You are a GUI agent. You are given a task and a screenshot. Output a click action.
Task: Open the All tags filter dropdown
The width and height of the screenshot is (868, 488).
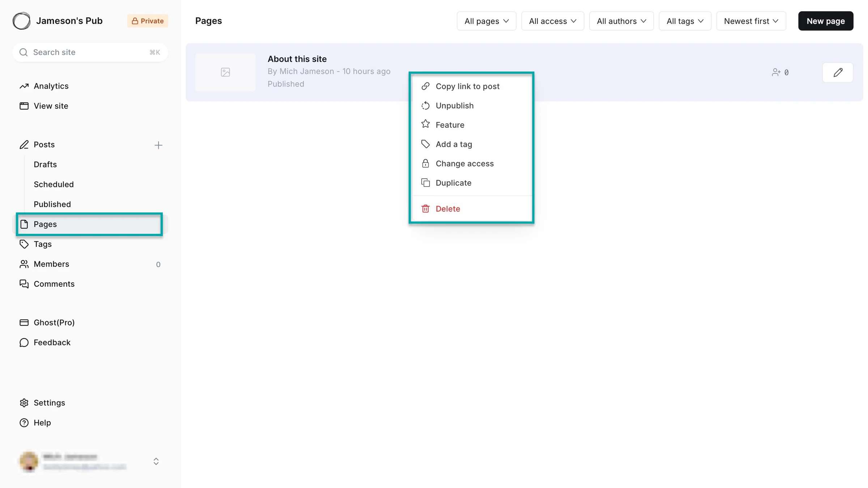pos(685,21)
